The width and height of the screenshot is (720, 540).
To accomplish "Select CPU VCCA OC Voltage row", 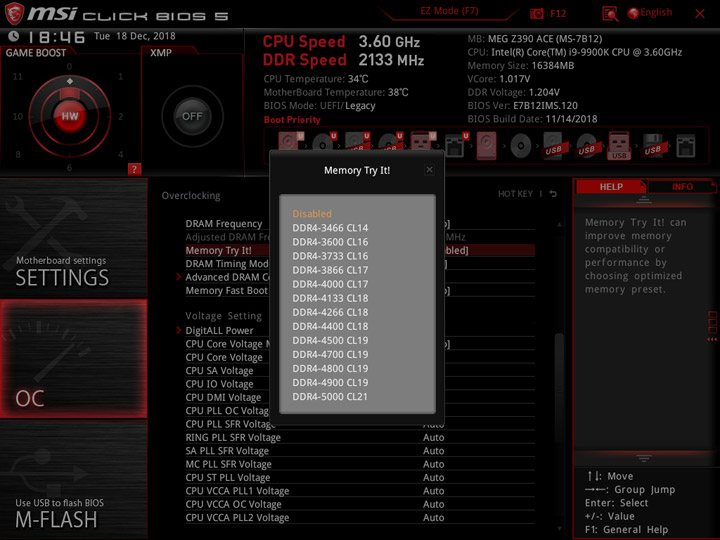I will coord(360,504).
